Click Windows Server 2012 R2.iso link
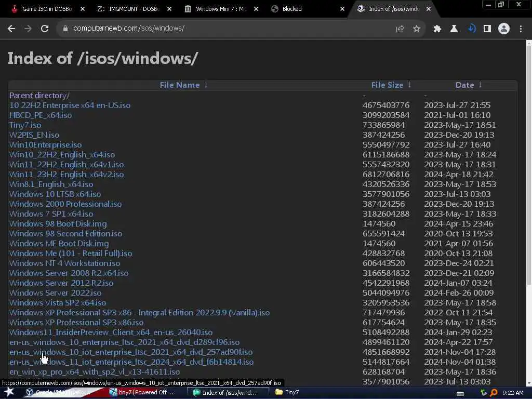This screenshot has width=532, height=399. (x=61, y=283)
